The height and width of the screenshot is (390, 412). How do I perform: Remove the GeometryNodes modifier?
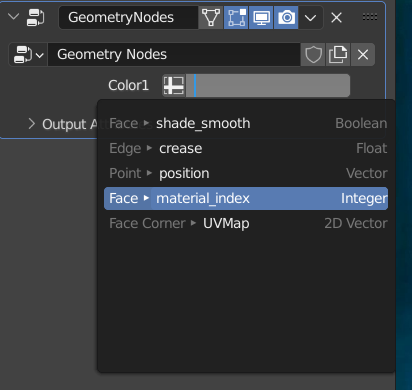tap(336, 17)
